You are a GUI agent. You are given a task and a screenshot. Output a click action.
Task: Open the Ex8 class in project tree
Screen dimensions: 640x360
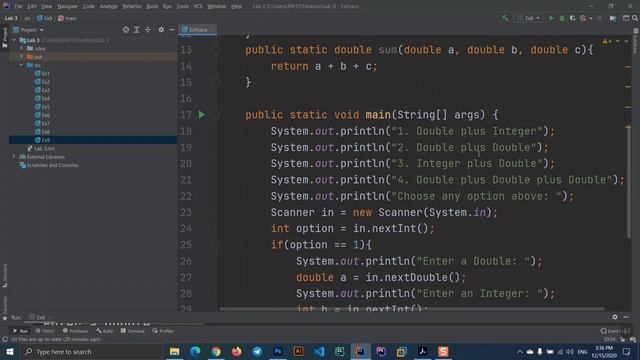pyautogui.click(x=42, y=131)
